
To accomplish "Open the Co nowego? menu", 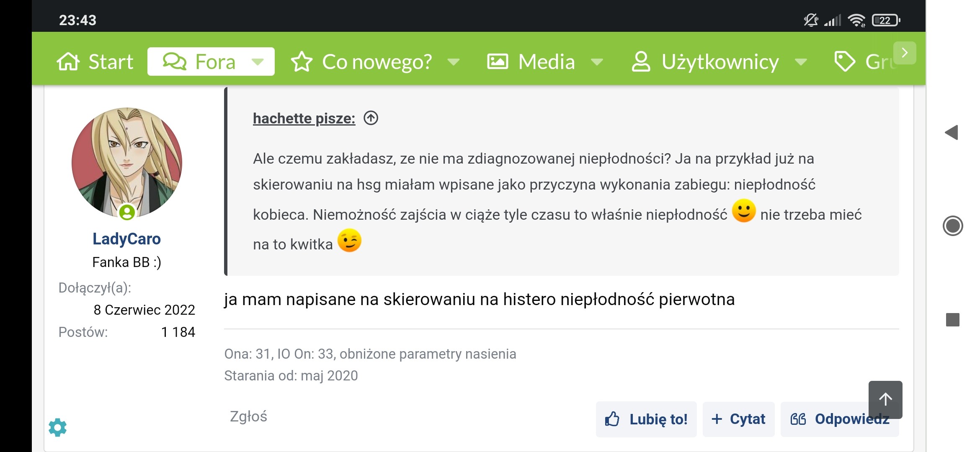I will coord(377,62).
